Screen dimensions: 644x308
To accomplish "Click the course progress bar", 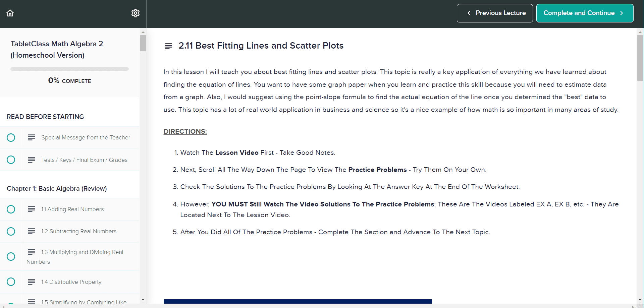I will 69,69.
